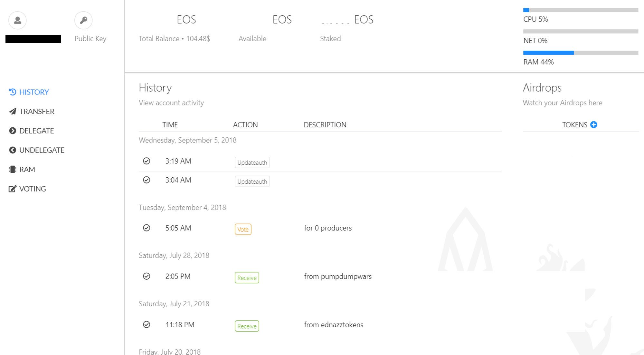
Task: Open the TRANSFER menu item
Action: coord(37,111)
